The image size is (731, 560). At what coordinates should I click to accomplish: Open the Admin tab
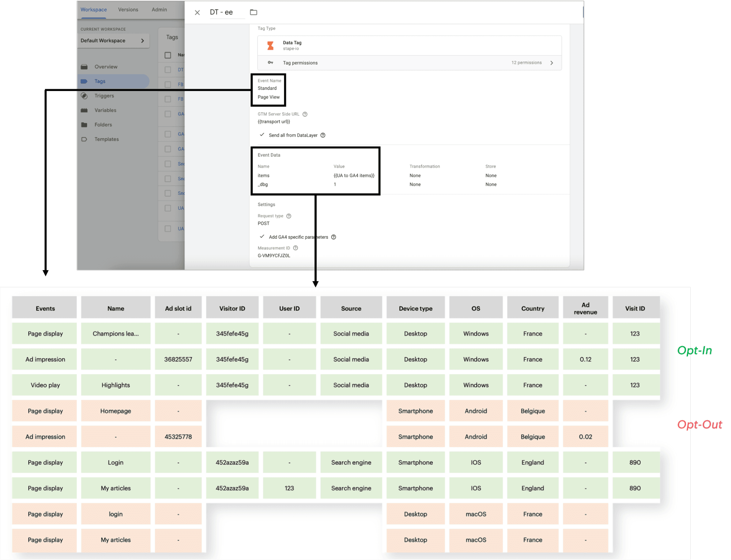point(159,10)
